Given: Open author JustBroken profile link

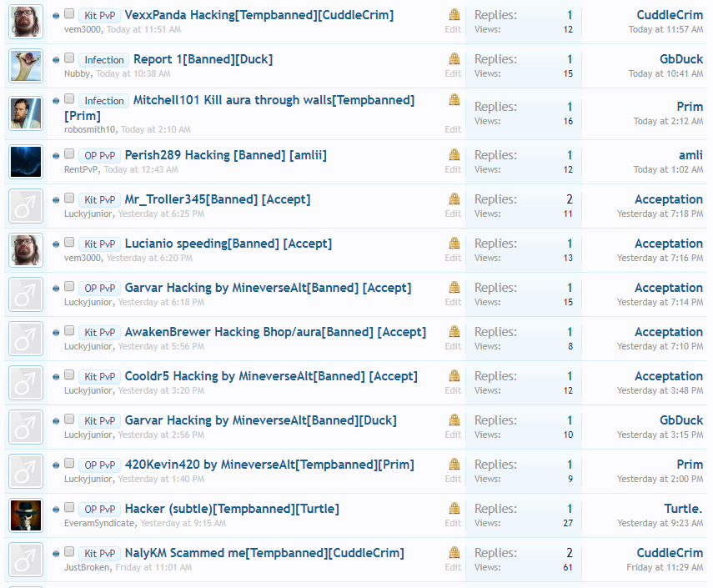Looking at the screenshot, I should (x=87, y=567).
